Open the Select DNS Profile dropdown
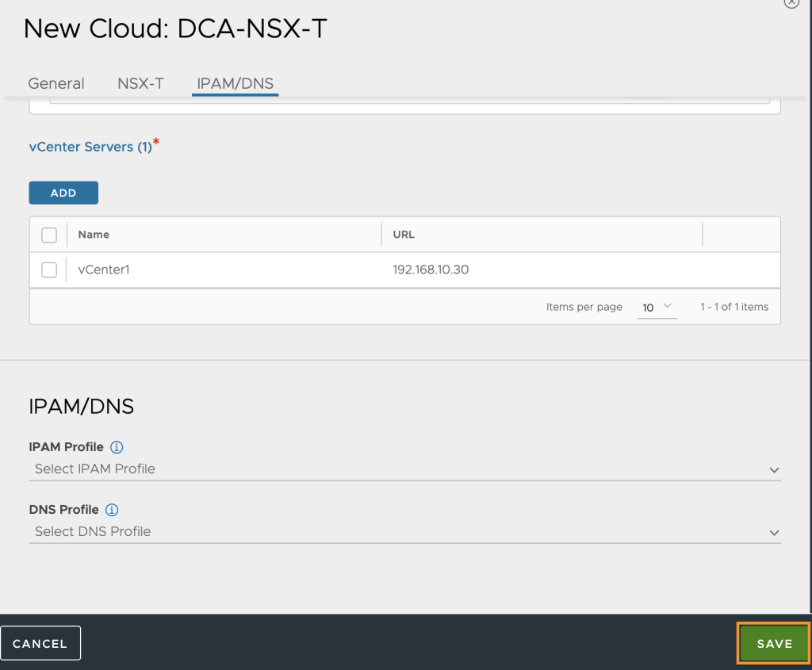Image resolution: width=812 pixels, height=670 pixels. [x=404, y=532]
